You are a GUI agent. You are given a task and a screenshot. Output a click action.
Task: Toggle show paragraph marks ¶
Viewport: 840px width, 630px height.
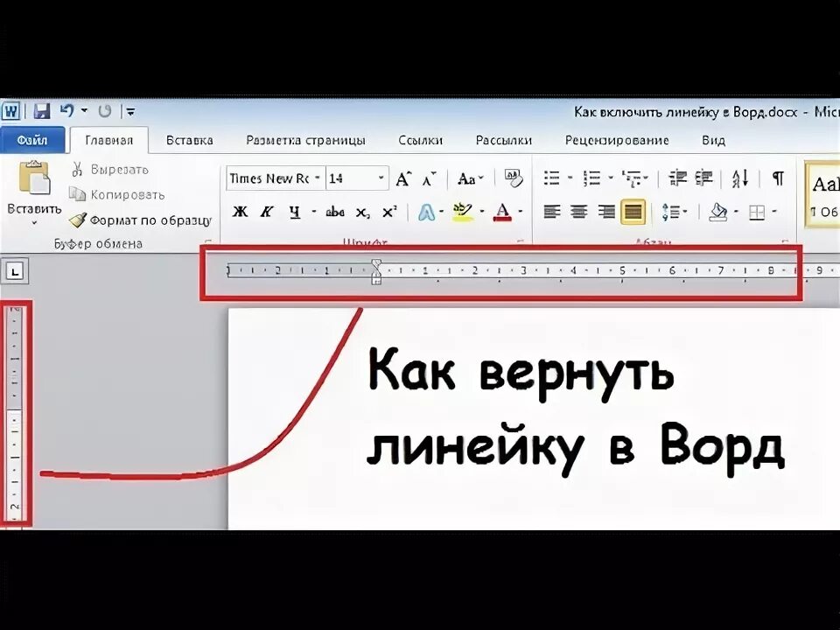pos(778,178)
